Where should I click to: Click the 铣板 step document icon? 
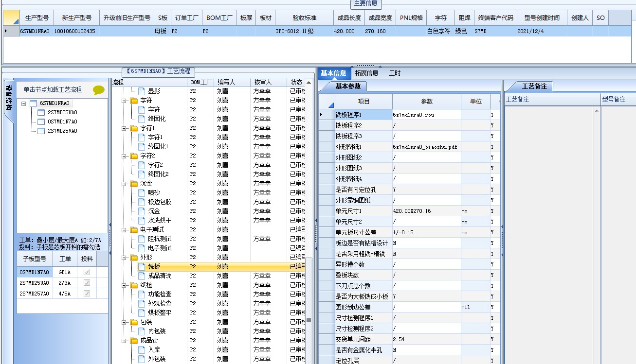point(142,266)
